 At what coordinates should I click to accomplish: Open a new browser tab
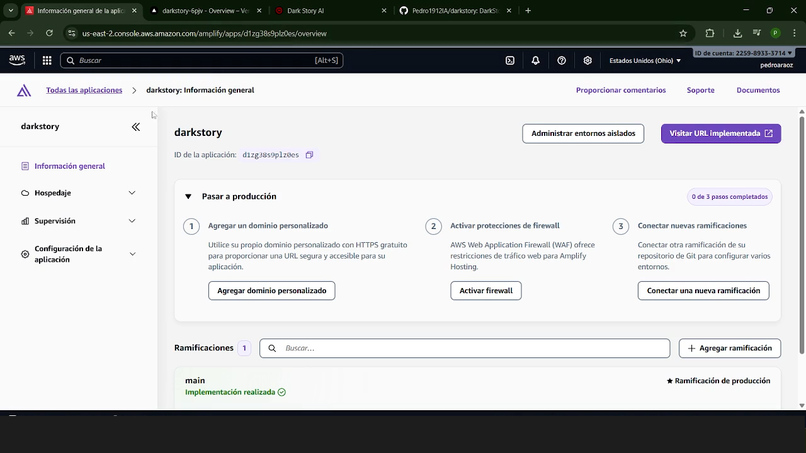point(528,10)
